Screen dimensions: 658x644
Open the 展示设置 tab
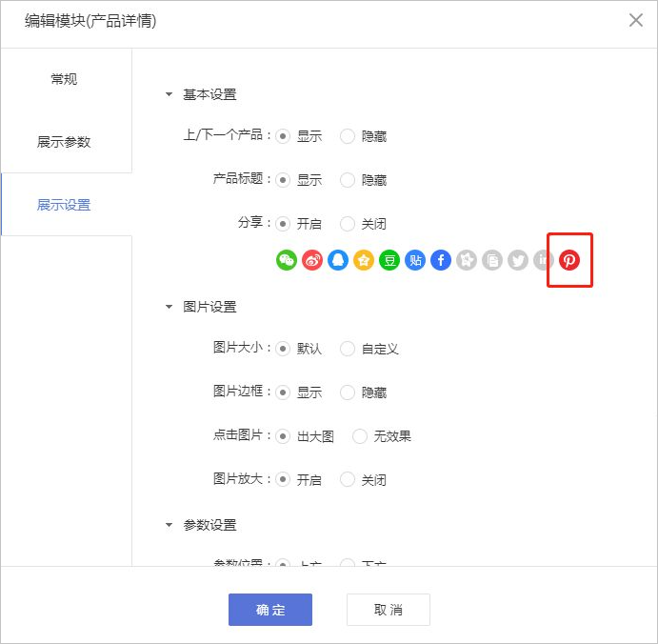64,205
